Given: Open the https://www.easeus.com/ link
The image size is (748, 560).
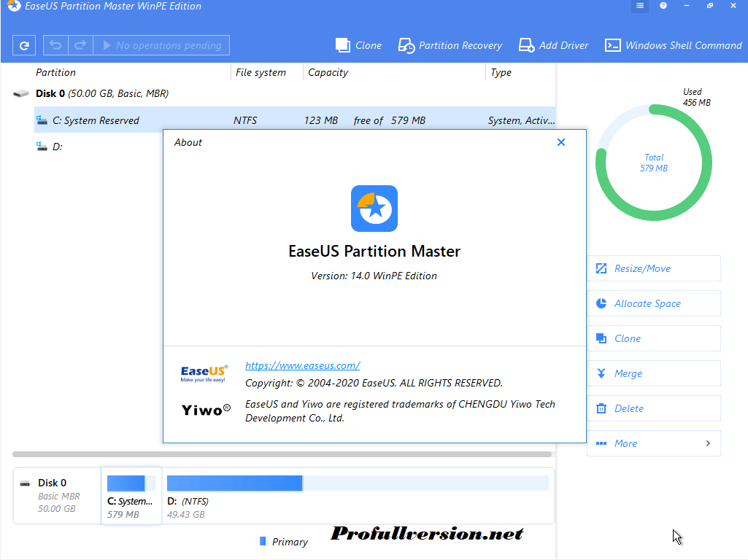Looking at the screenshot, I should 302,365.
